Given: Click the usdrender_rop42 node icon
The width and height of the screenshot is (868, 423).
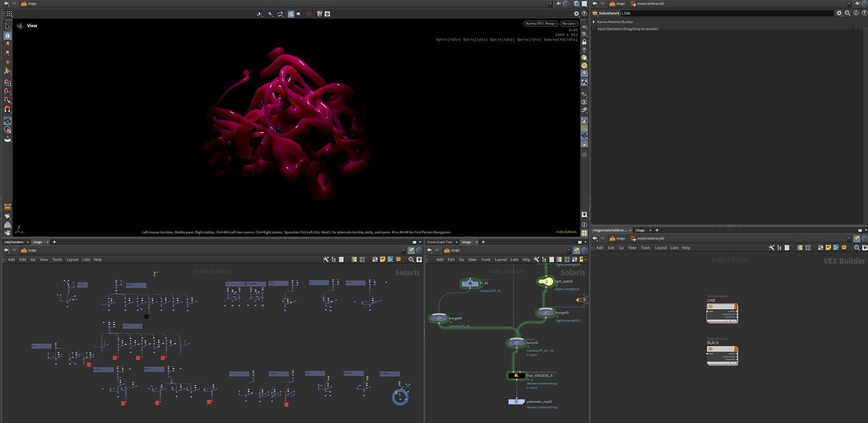Looking at the screenshot, I should [x=516, y=402].
